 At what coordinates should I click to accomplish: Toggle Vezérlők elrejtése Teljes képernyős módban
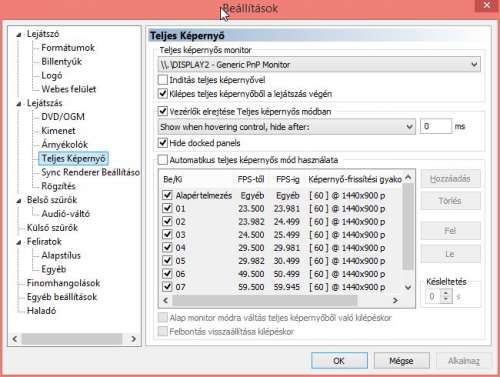pyautogui.click(x=163, y=111)
